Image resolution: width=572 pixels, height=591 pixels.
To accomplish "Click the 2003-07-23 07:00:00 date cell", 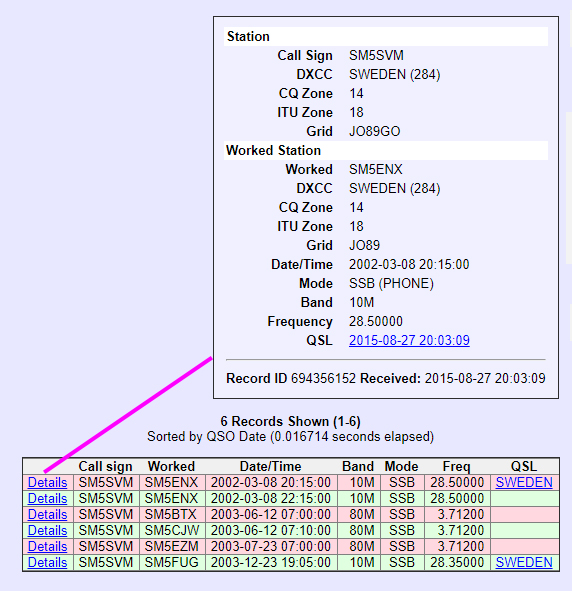I will click(271, 547).
